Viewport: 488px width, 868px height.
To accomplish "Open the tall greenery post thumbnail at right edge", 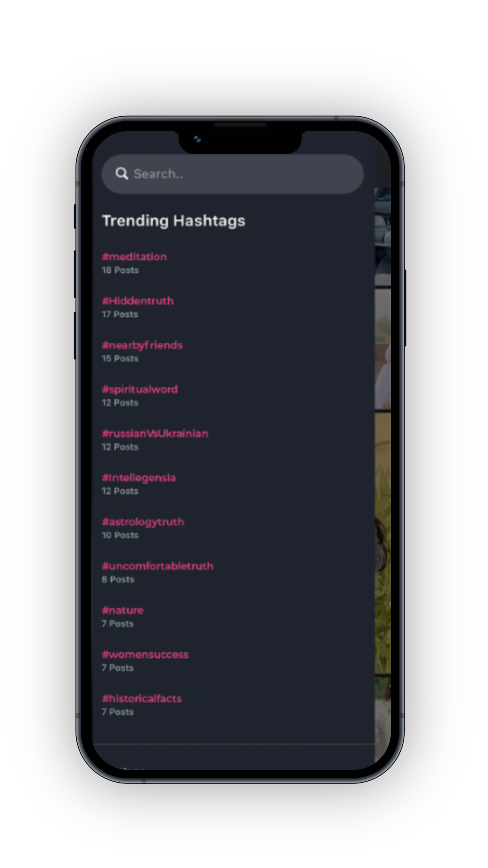I will [x=383, y=542].
